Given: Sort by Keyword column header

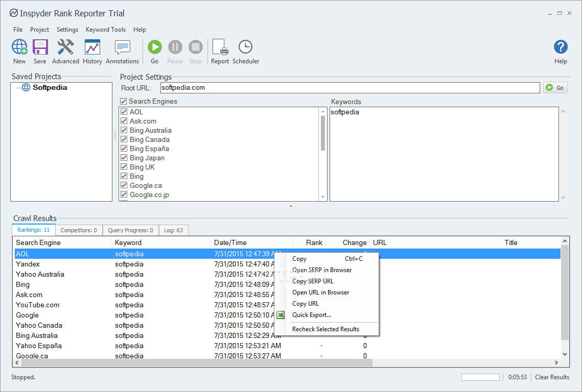Looking at the screenshot, I should click(161, 242).
